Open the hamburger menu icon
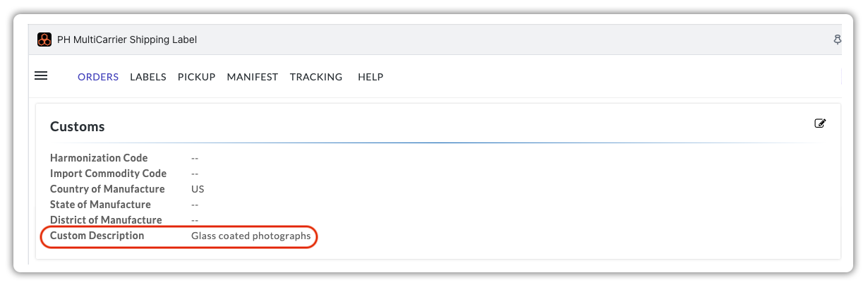Screen dimensions: 868x285 pos(41,75)
